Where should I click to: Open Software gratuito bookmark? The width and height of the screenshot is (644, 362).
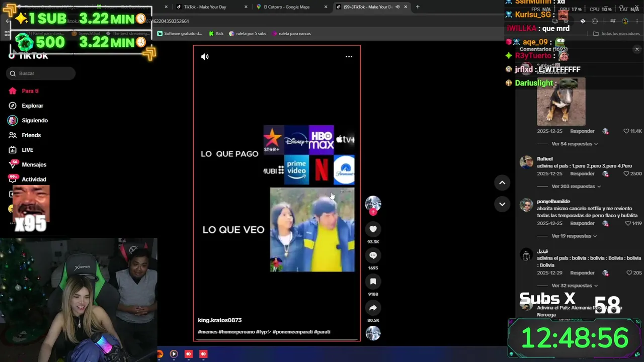[180, 34]
